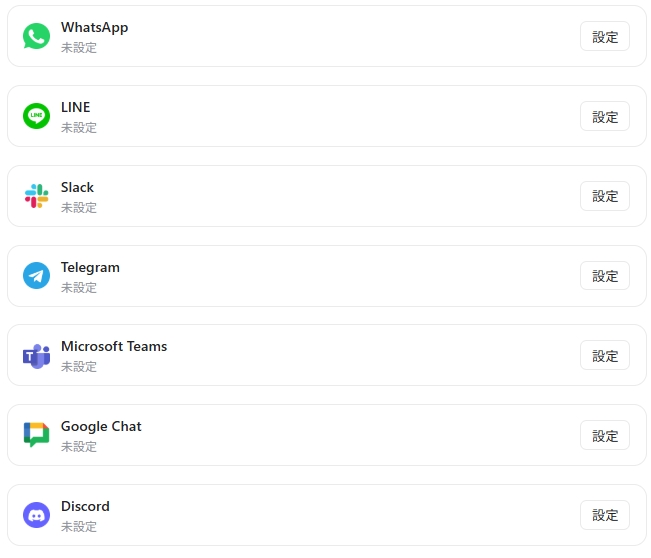Click the Google Chat logo icon
Viewport: 651px width, 558px height.
pos(36,435)
